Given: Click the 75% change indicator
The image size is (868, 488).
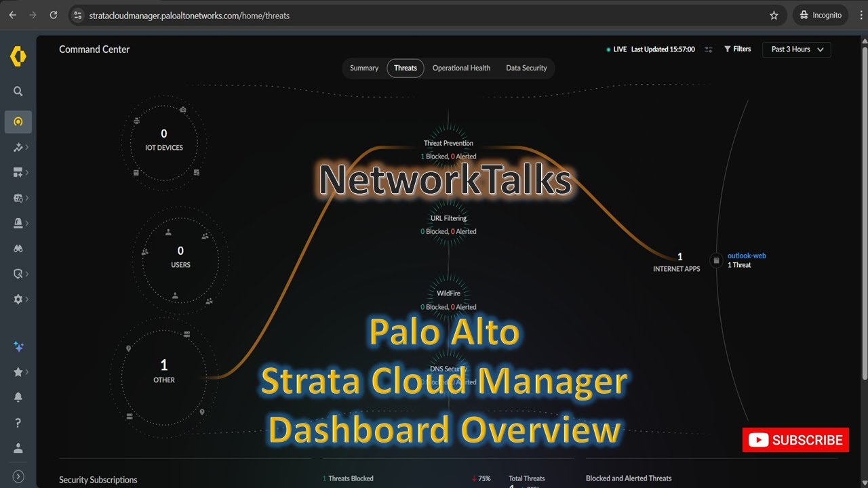Looking at the screenshot, I should pos(481,479).
